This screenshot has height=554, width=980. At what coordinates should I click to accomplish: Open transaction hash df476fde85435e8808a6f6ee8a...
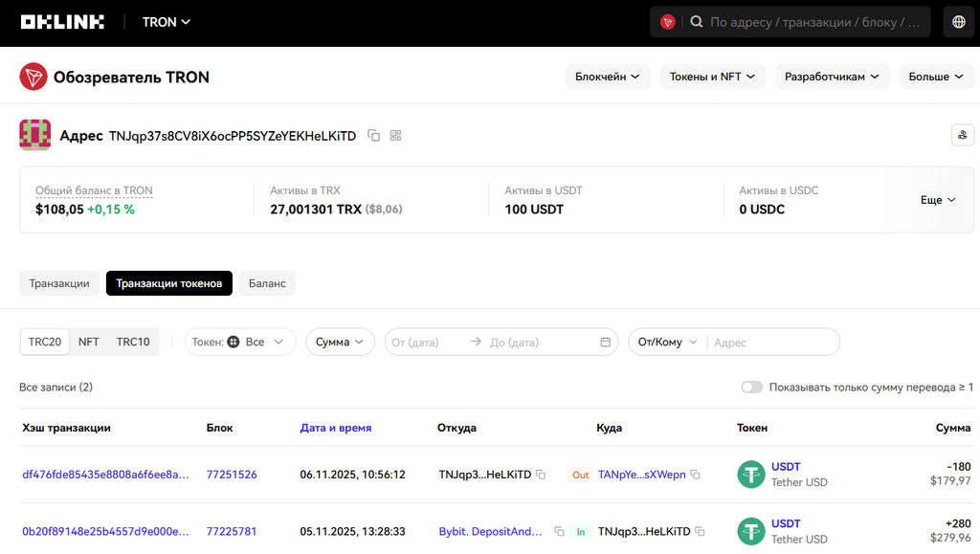pyautogui.click(x=105, y=475)
